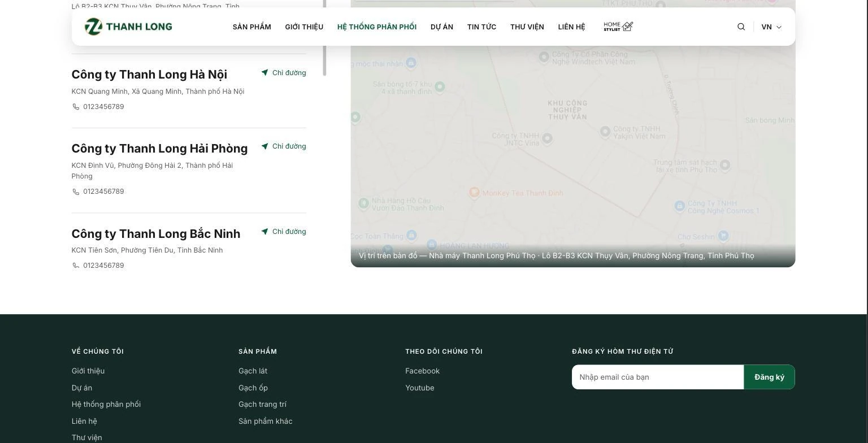
Task: Open the search magnifier icon
Action: coord(741,27)
